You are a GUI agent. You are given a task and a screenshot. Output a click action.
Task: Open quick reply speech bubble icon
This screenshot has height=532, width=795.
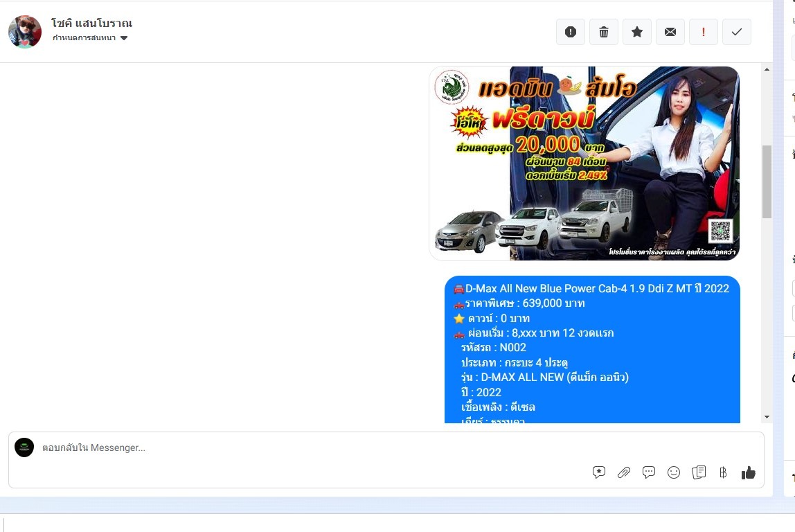click(x=648, y=472)
